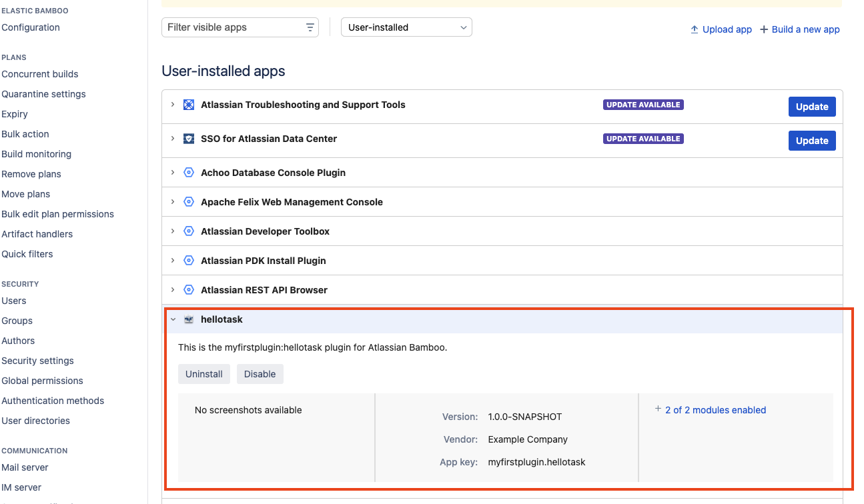Uninstall the hellotask plugin

coord(203,374)
